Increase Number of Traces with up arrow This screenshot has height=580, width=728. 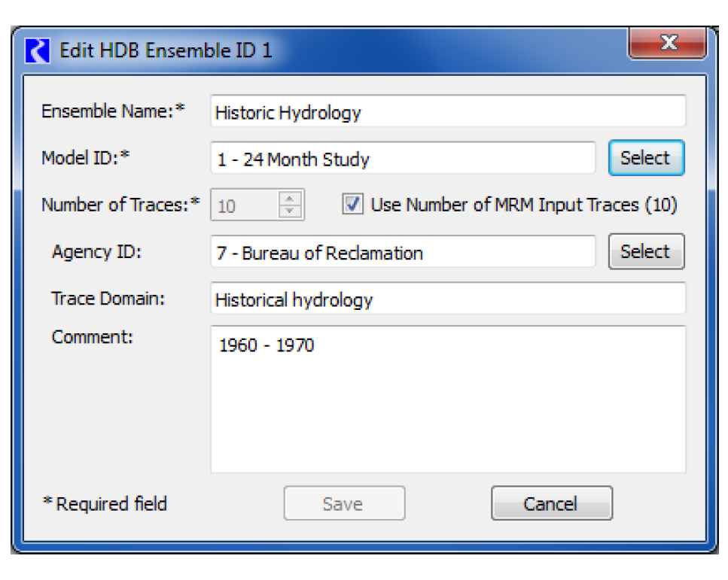[x=291, y=199]
